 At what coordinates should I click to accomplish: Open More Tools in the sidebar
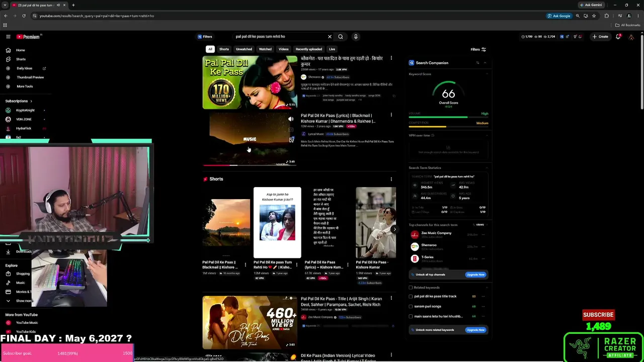pyautogui.click(x=25, y=86)
